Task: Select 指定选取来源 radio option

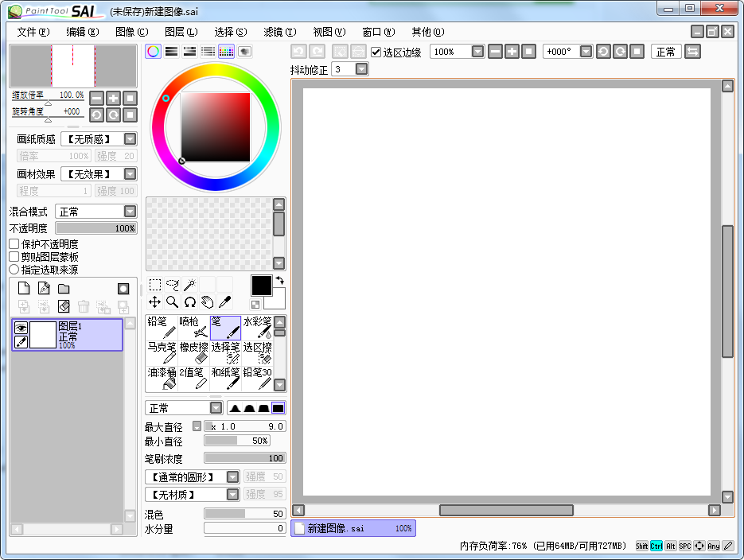Action: point(14,270)
